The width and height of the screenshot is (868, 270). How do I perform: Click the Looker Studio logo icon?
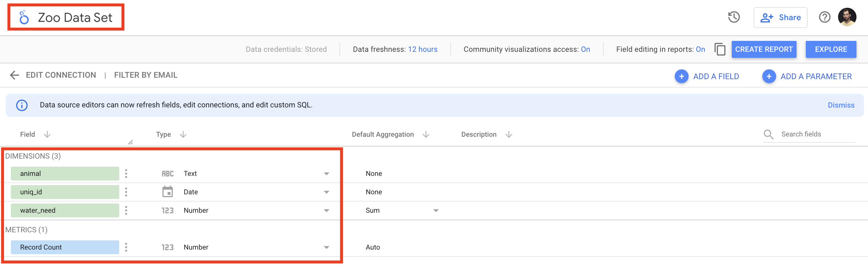[24, 18]
